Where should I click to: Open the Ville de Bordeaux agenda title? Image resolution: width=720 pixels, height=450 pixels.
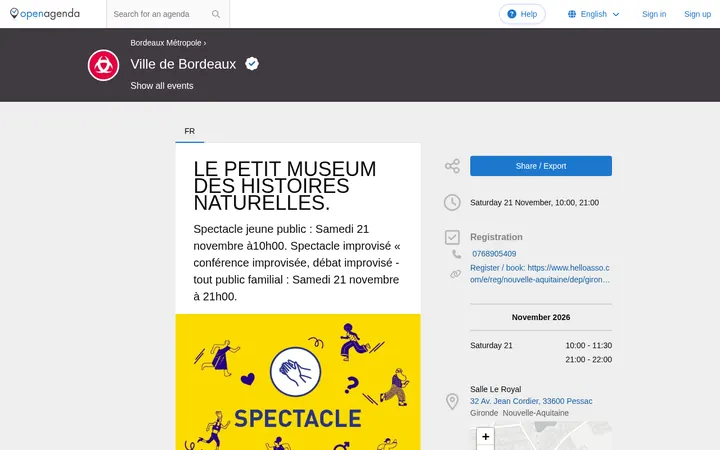coord(183,64)
